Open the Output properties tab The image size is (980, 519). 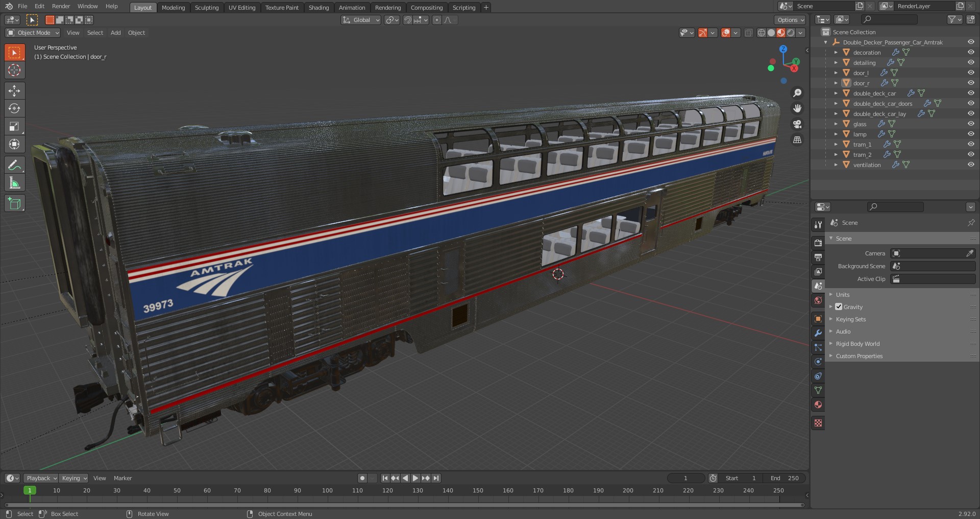coord(818,257)
